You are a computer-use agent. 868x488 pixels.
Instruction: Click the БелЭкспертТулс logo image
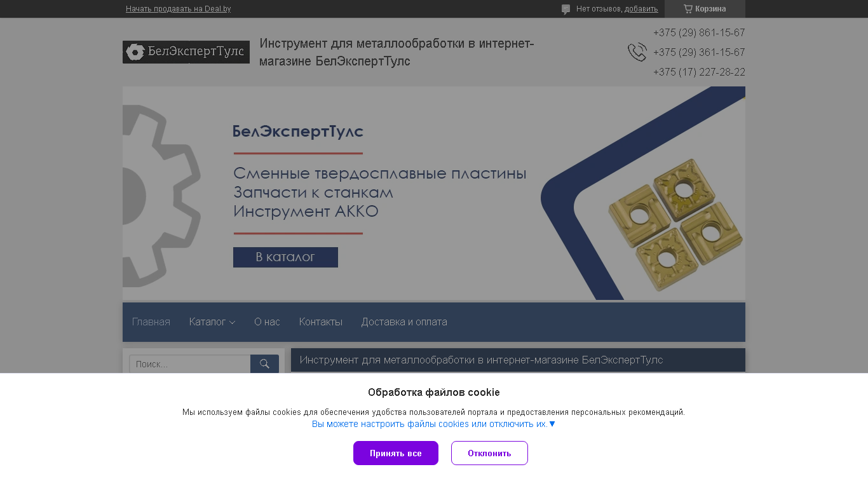click(x=186, y=52)
